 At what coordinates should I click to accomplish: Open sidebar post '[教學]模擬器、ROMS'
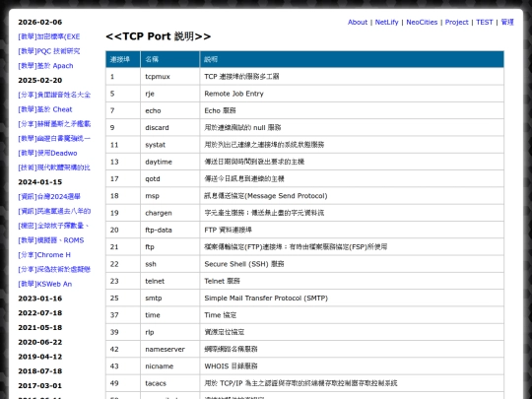coord(51,240)
